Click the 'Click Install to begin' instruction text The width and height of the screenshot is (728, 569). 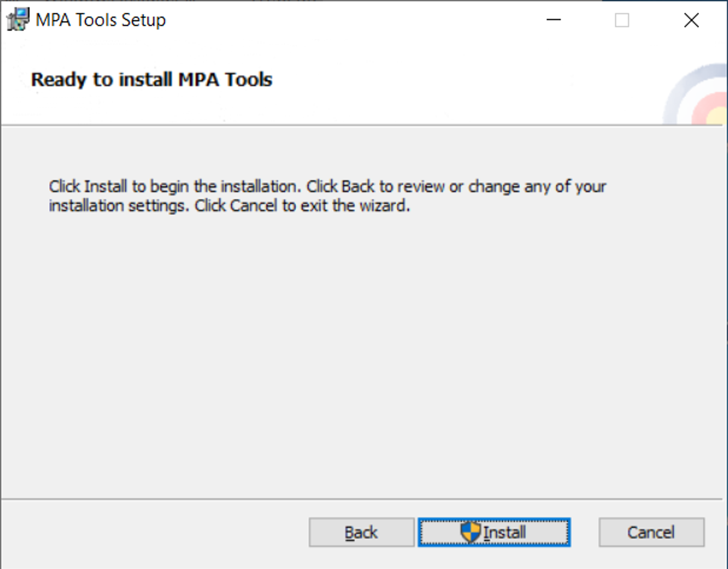click(327, 196)
